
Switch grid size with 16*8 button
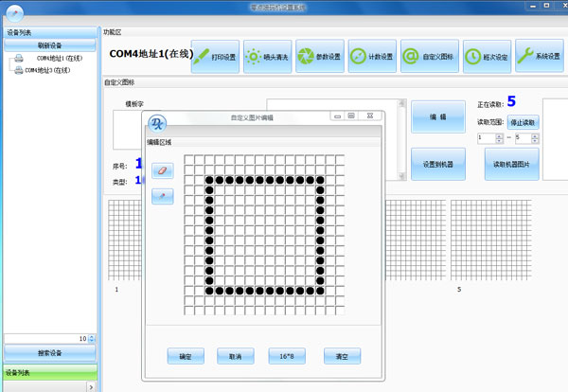[286, 356]
